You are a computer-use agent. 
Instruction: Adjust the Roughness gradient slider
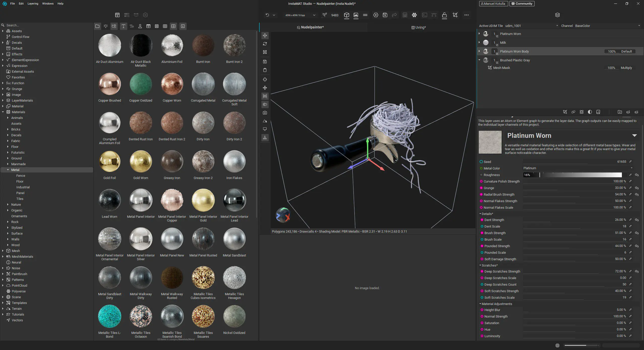coord(573,175)
